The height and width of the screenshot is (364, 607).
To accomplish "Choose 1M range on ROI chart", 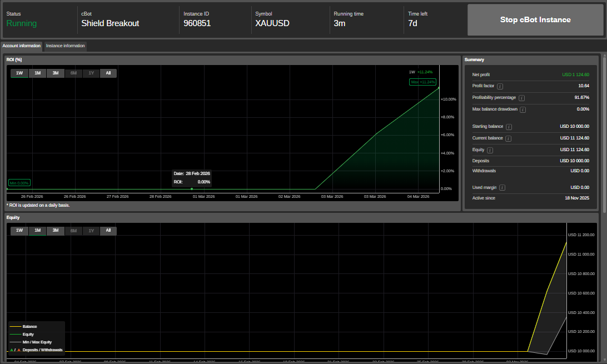I will coord(37,73).
